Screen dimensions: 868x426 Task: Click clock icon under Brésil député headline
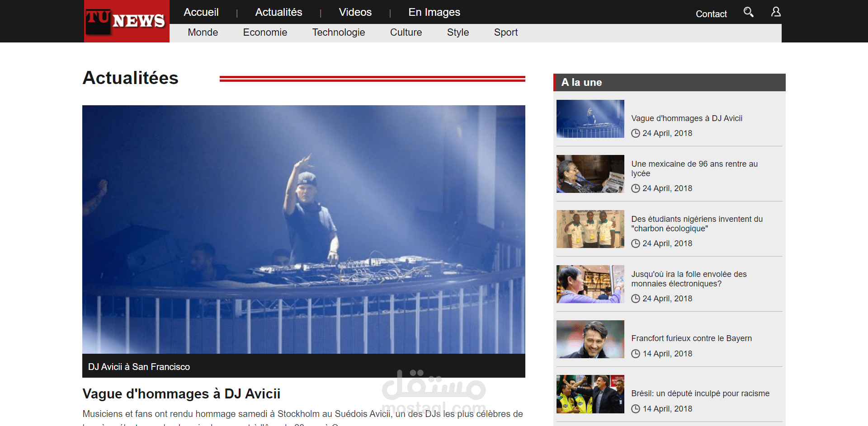tap(636, 409)
